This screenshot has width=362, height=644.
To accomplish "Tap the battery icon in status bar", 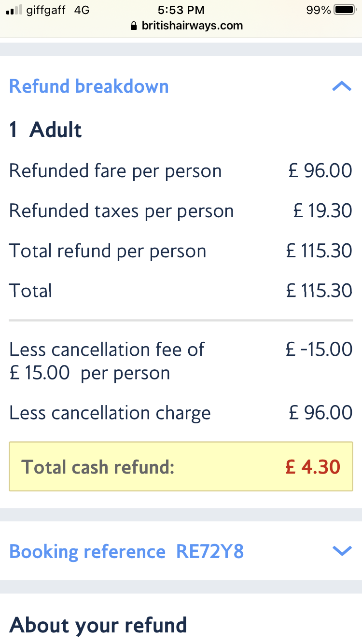I will coord(345,10).
